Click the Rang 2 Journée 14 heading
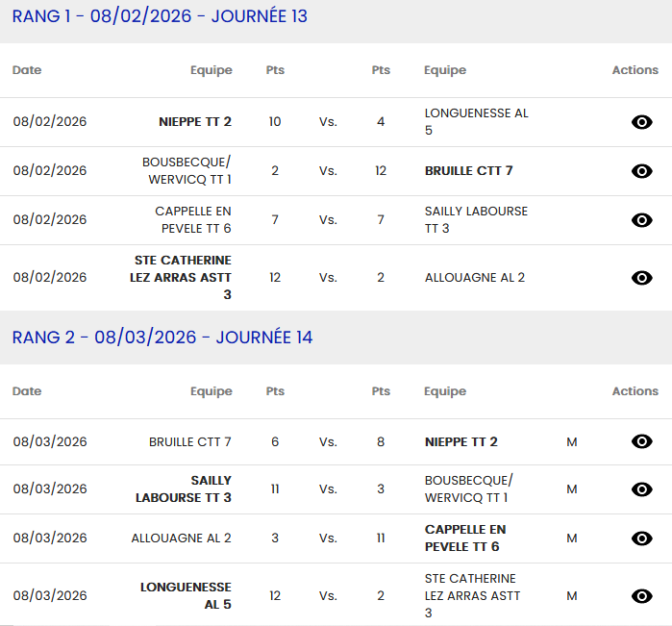This screenshot has width=672, height=626. coord(162,338)
